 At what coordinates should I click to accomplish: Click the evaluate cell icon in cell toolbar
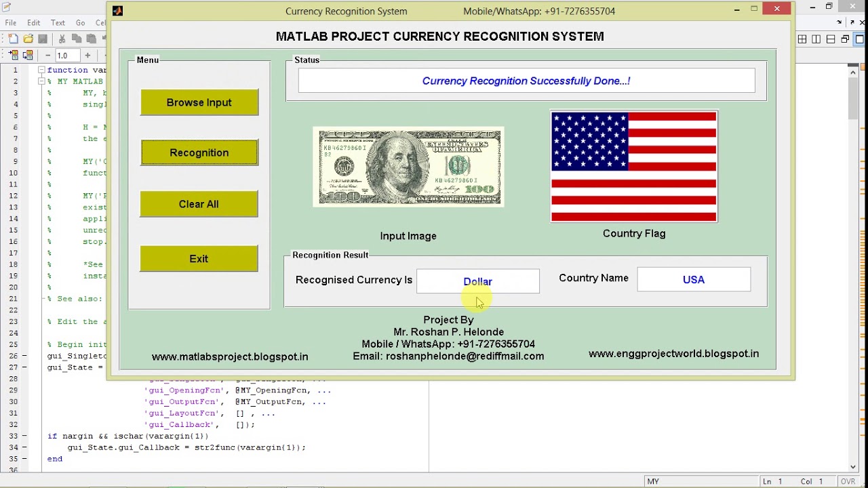click(x=14, y=55)
